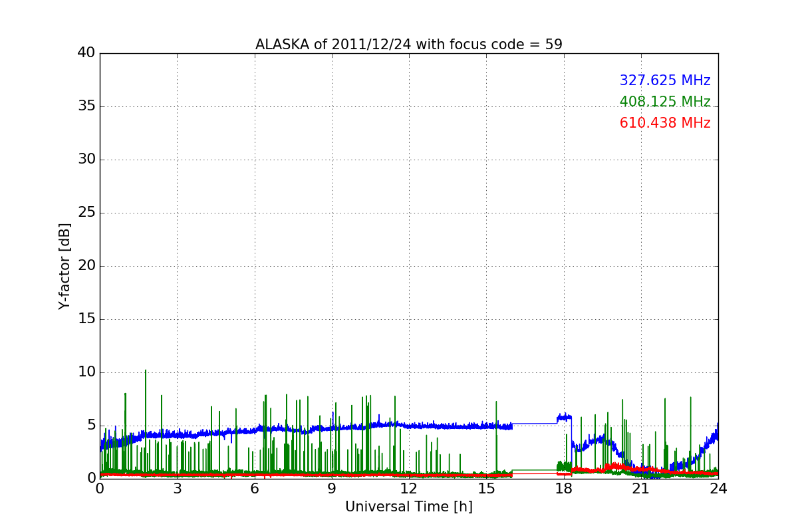Click the y-axis tick value 25
The width and height of the screenshot is (798, 532).
coord(86,213)
